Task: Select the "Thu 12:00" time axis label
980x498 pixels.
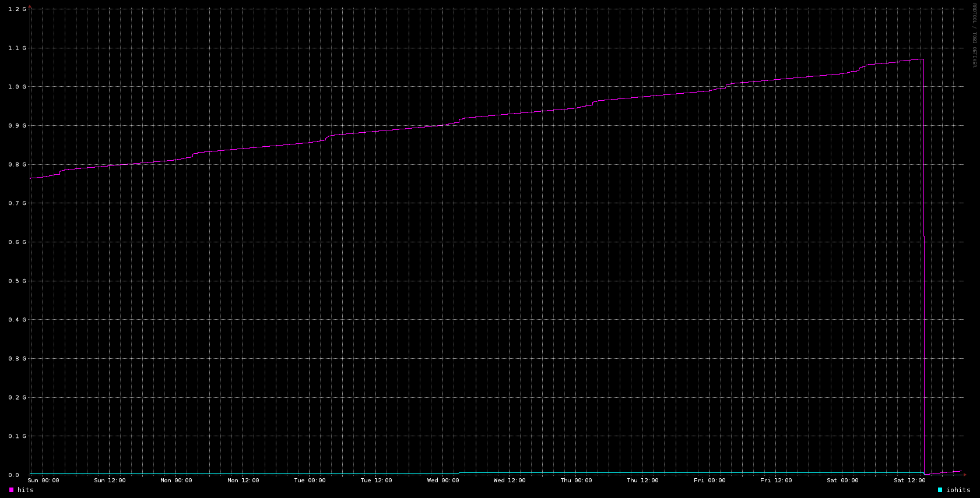Action: coord(642,481)
